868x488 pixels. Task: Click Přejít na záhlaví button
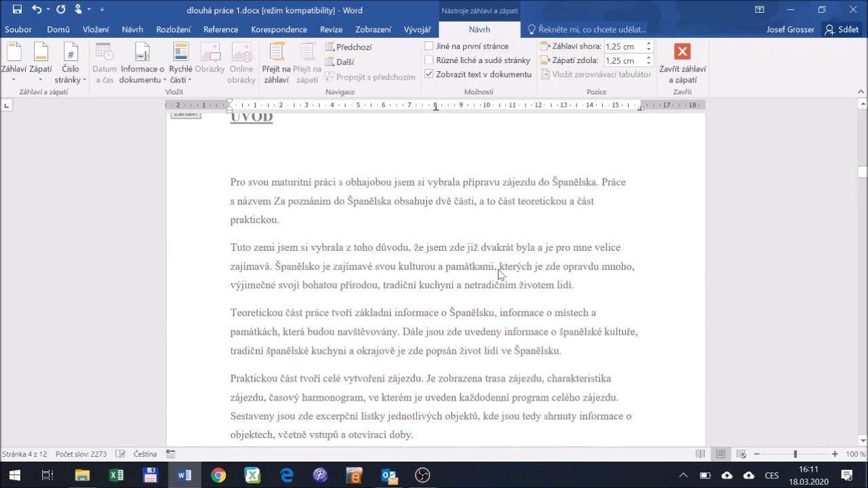click(276, 63)
